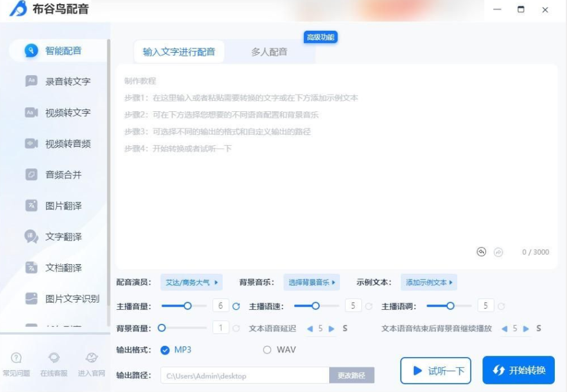
Task: Click the 布谷鸟配音 bird logo
Action: (x=18, y=8)
